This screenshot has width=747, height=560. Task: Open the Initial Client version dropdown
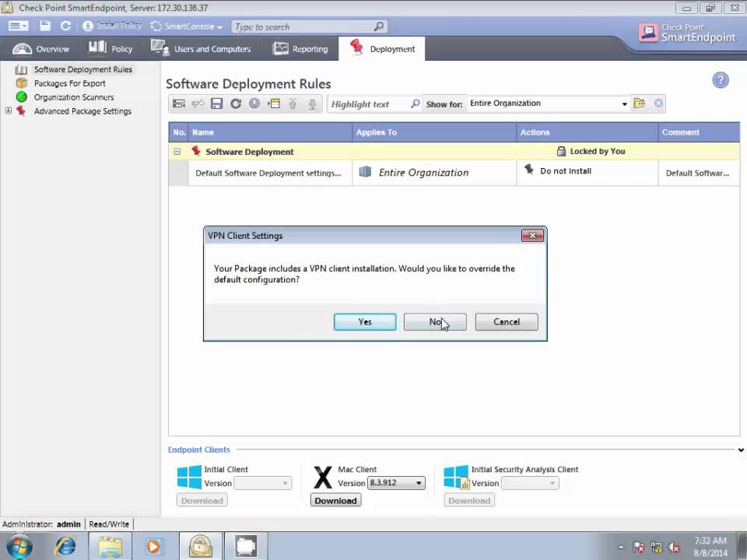coord(263,483)
